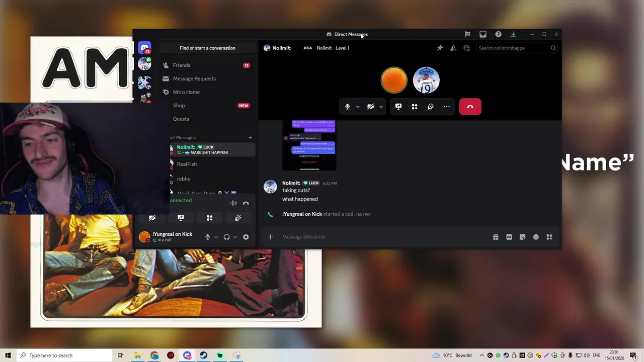Screen dimensions: 644x362
Task: Open User Settings gear
Action: pyautogui.click(x=246, y=237)
